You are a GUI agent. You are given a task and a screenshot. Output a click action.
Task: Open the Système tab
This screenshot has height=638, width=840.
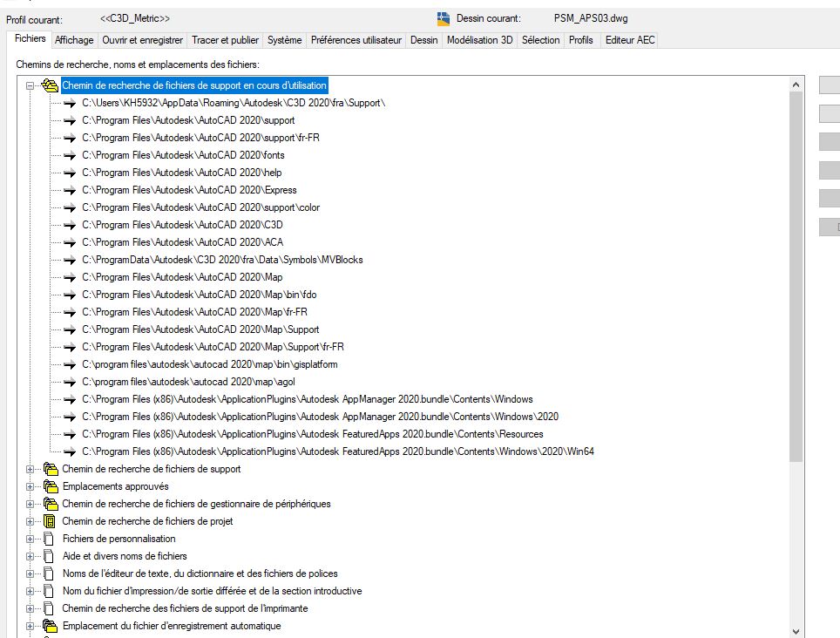click(284, 40)
